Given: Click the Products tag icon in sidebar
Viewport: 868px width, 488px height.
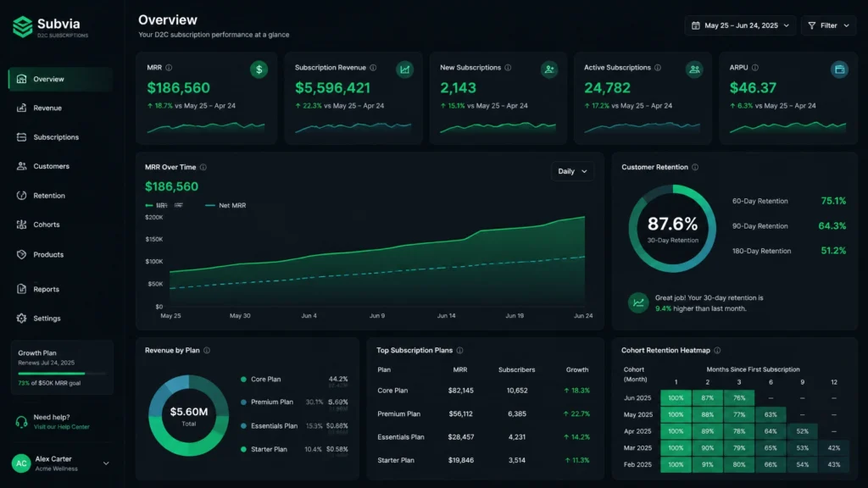Looking at the screenshot, I should (x=21, y=254).
